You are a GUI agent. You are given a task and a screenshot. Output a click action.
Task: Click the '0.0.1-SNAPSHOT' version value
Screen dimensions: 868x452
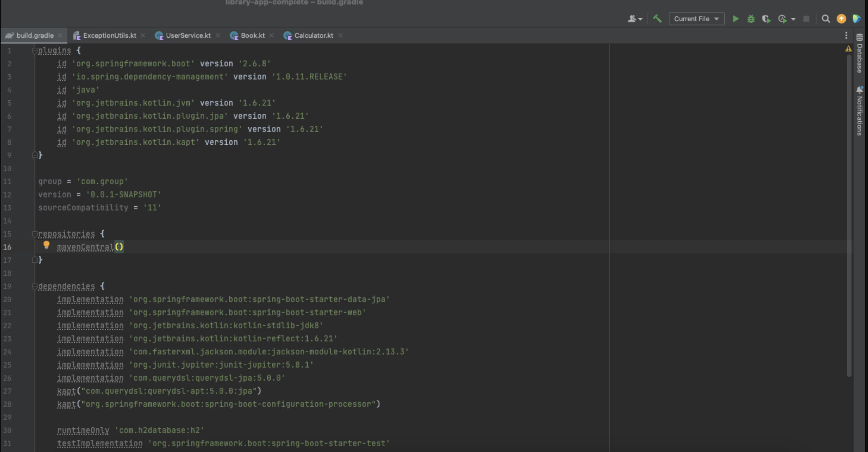pos(123,195)
